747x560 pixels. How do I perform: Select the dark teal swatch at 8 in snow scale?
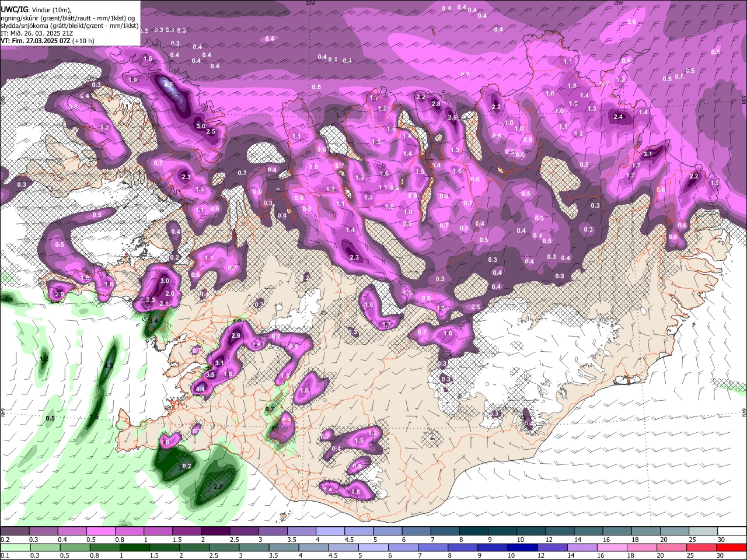[474, 531]
